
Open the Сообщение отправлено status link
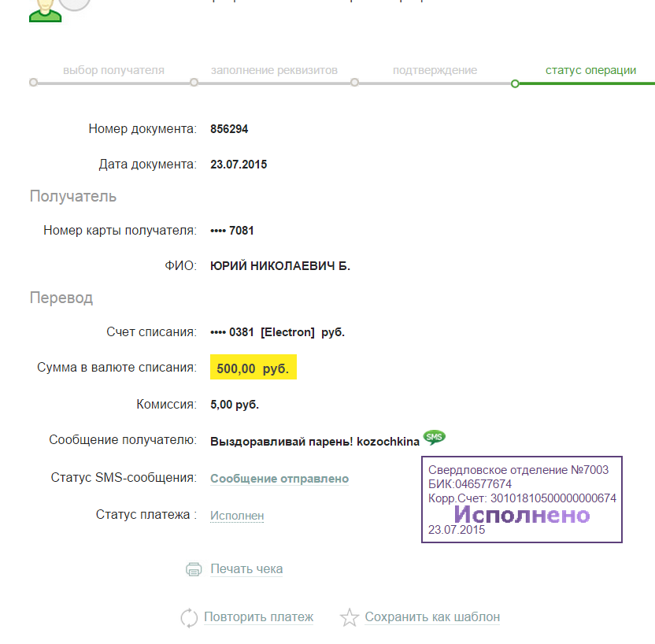279,479
